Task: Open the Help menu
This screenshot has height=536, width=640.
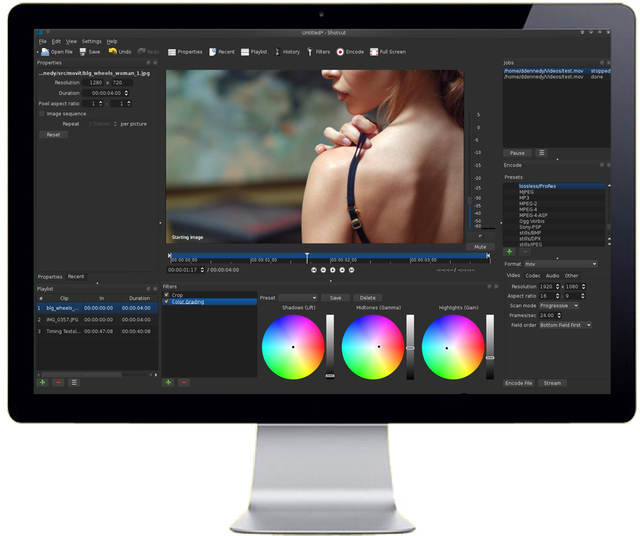Action: pos(112,41)
